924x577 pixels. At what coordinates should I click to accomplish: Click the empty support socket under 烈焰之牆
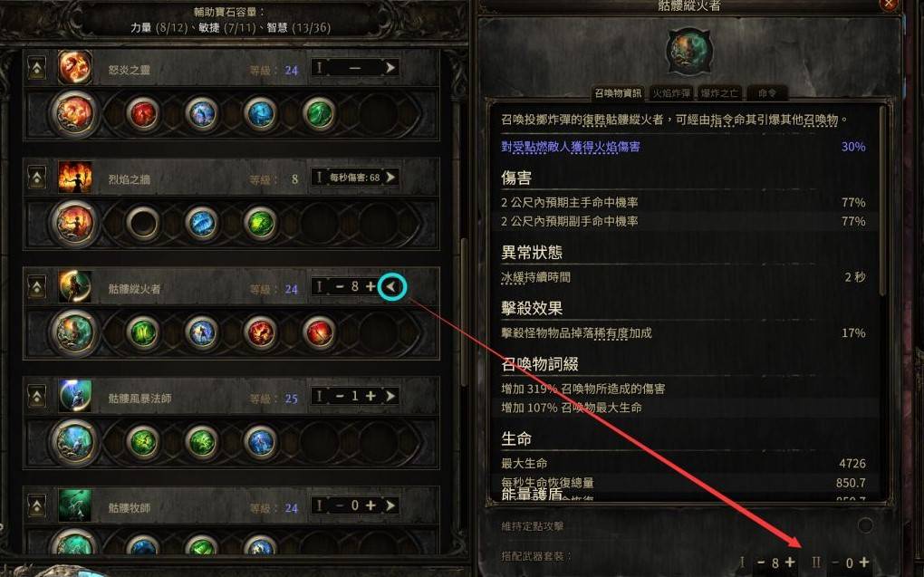tap(143, 224)
